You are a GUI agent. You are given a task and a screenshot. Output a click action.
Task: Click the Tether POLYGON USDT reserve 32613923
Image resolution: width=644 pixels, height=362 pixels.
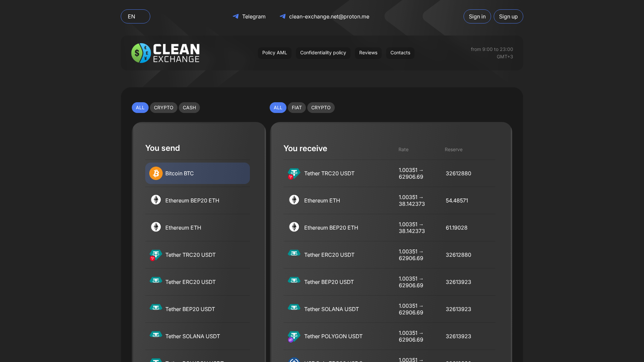[459, 336]
